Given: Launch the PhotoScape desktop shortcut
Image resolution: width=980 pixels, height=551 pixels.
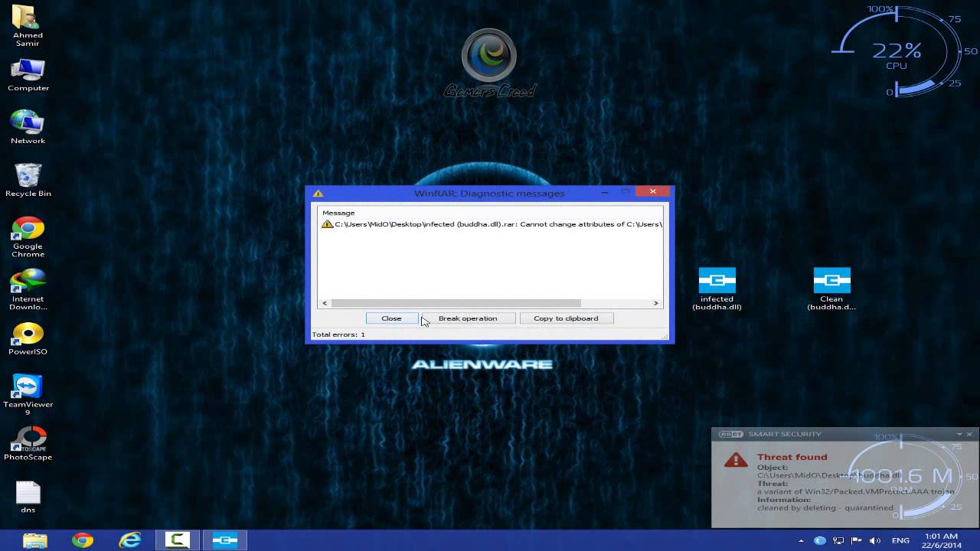Looking at the screenshot, I should click(28, 445).
